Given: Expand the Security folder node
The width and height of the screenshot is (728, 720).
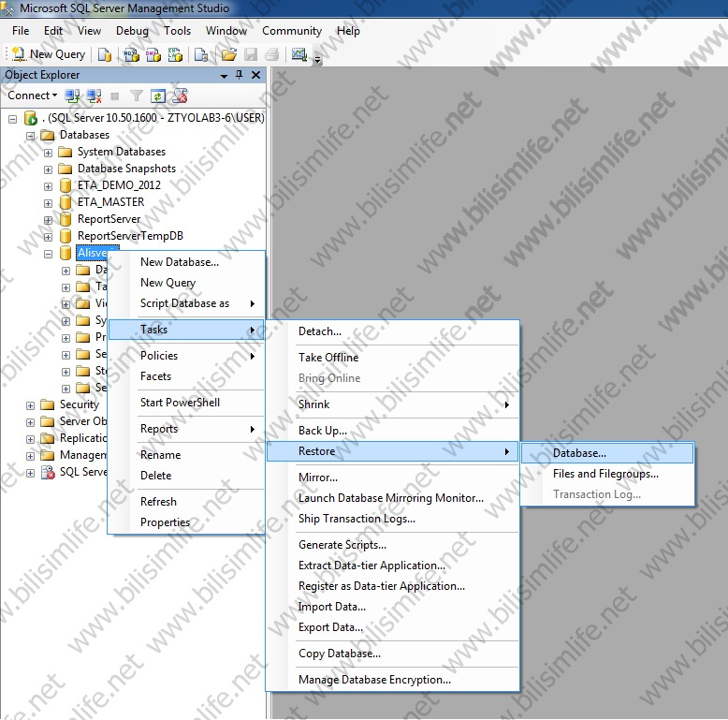Looking at the screenshot, I should pyautogui.click(x=31, y=404).
